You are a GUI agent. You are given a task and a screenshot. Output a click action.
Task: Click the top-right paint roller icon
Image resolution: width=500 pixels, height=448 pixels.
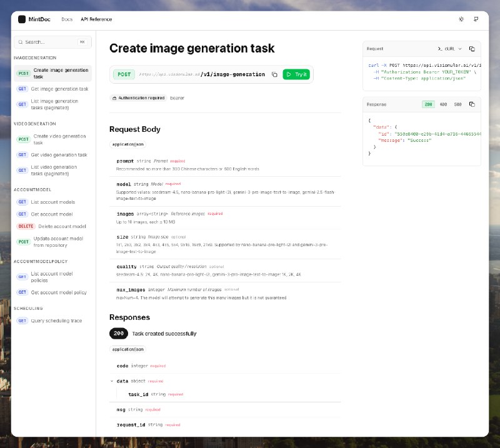pyautogui.click(x=476, y=19)
